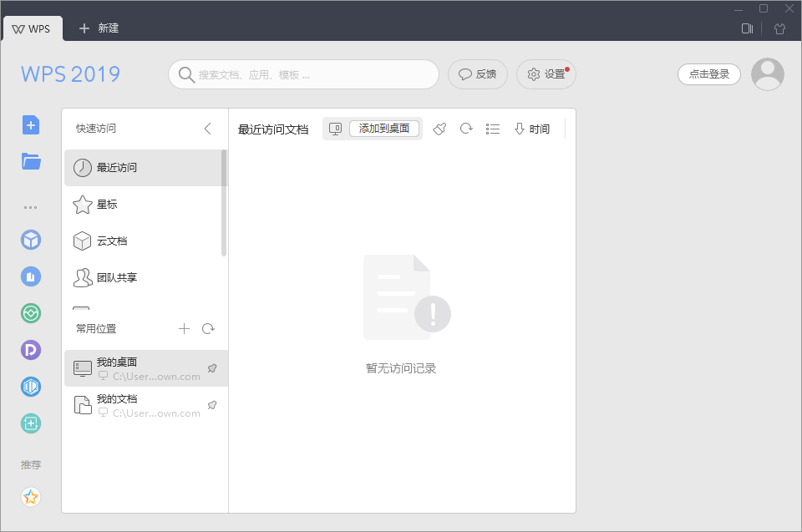
Task: Select the WPS home tab
Action: tap(32, 28)
